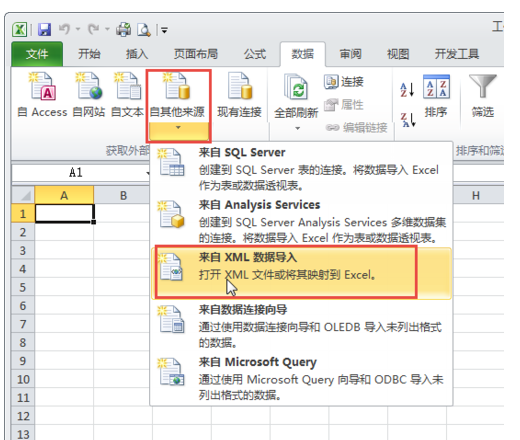The width and height of the screenshot is (520, 440).
Task: Redo the last action
Action: 94,29
